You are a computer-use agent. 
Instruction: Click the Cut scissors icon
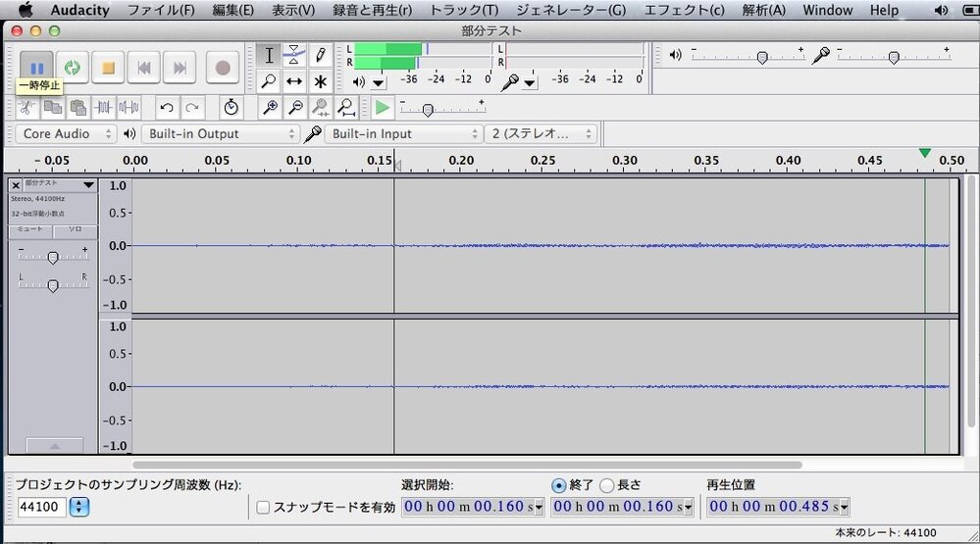pyautogui.click(x=26, y=108)
